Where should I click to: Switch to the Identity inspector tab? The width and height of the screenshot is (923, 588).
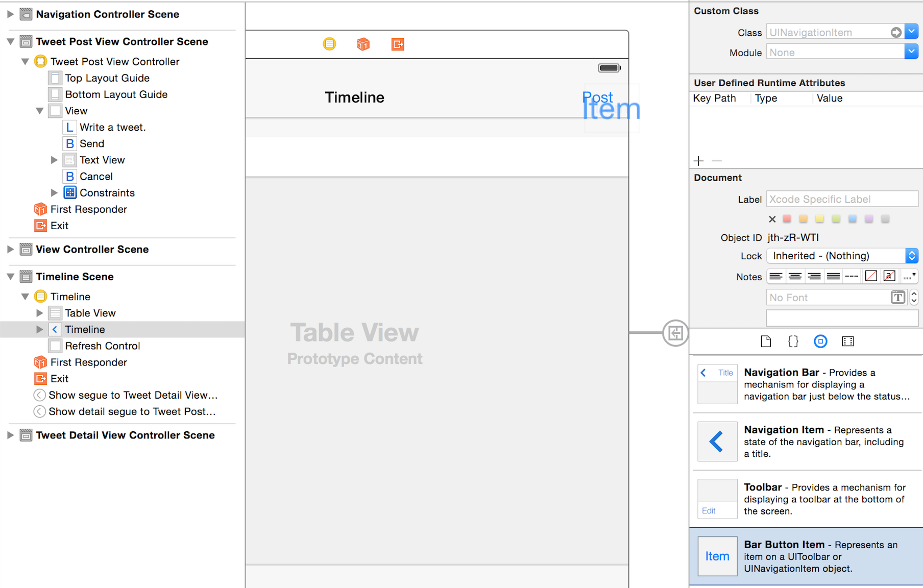tap(820, 341)
